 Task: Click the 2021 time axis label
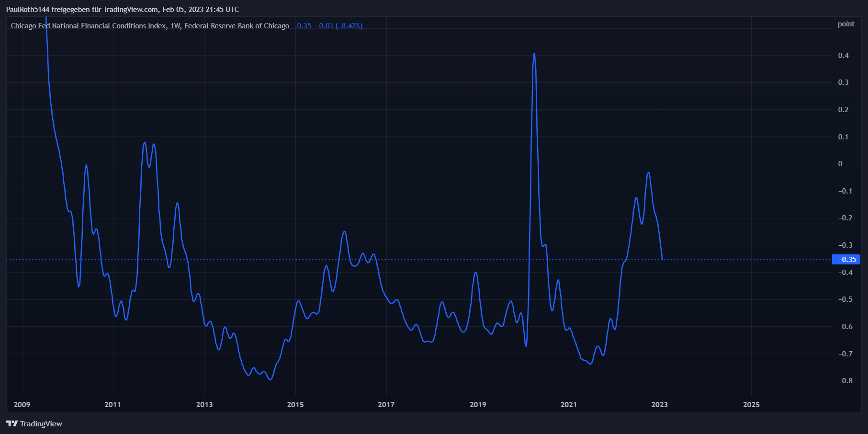click(569, 405)
